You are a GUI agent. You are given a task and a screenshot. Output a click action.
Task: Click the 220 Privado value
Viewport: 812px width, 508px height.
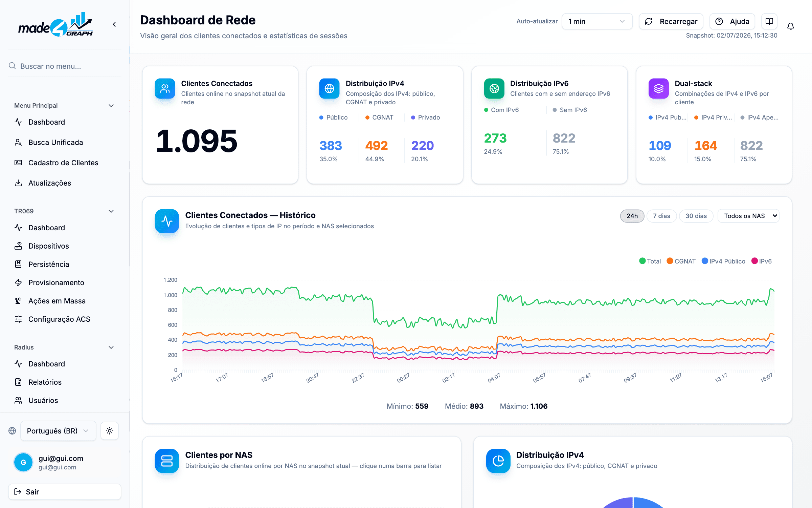[422, 146]
